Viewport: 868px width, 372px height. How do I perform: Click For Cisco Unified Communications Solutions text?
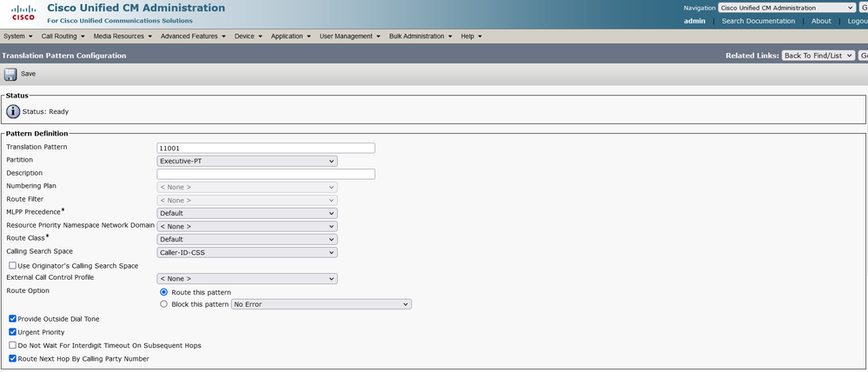coord(120,21)
